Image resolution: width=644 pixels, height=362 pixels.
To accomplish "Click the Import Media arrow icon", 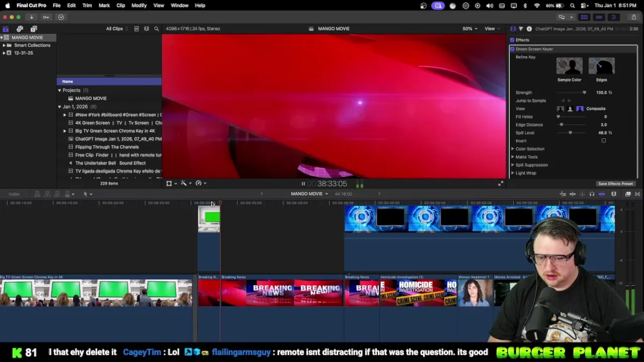I will pos(31,17).
